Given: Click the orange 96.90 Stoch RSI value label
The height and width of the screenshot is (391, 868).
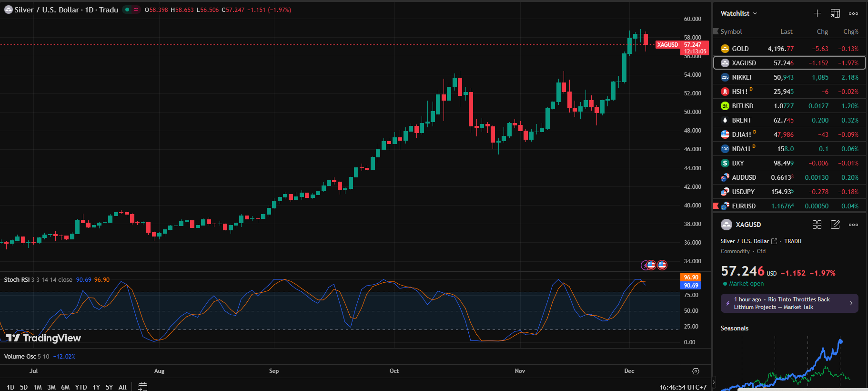Looking at the screenshot, I should click(x=691, y=277).
